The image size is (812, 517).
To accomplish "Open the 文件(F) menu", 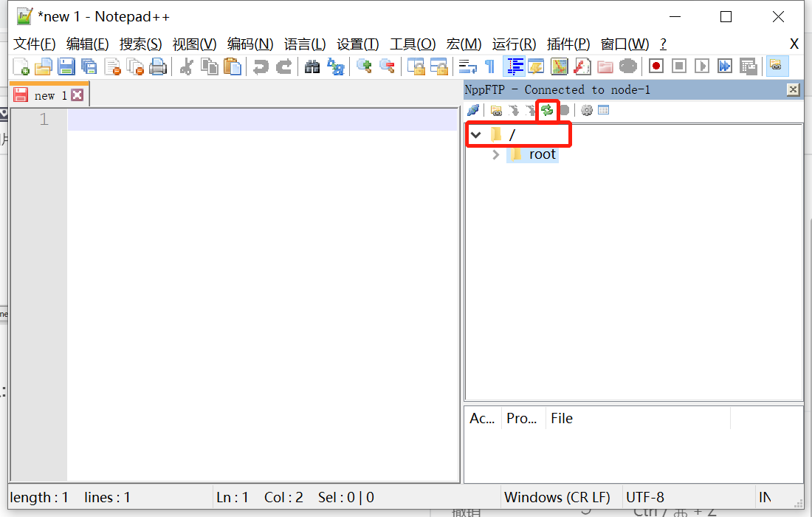I will point(34,44).
